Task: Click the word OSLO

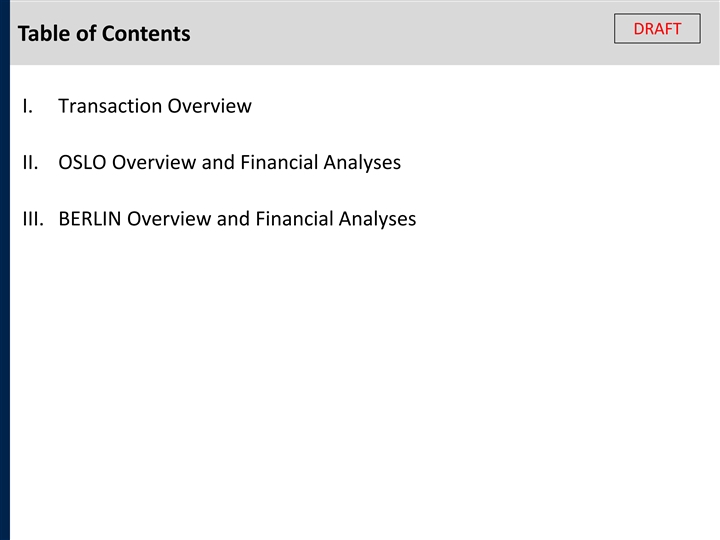Action: click(83, 162)
